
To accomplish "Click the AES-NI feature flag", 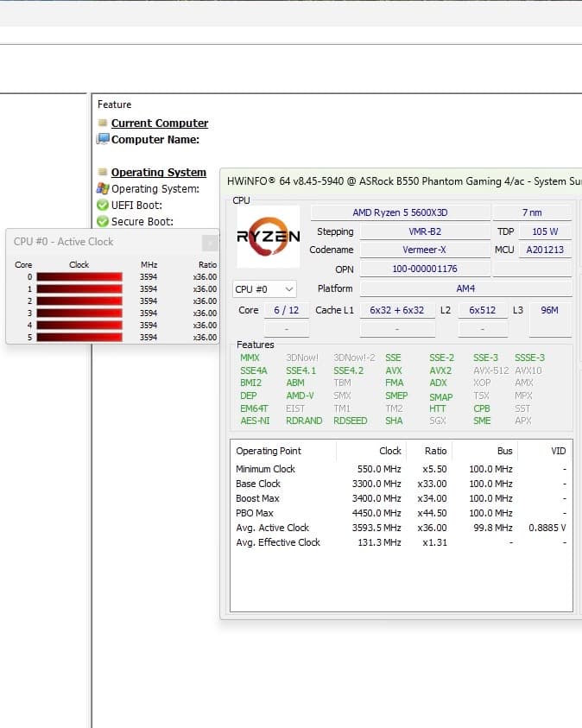I will click(x=255, y=421).
